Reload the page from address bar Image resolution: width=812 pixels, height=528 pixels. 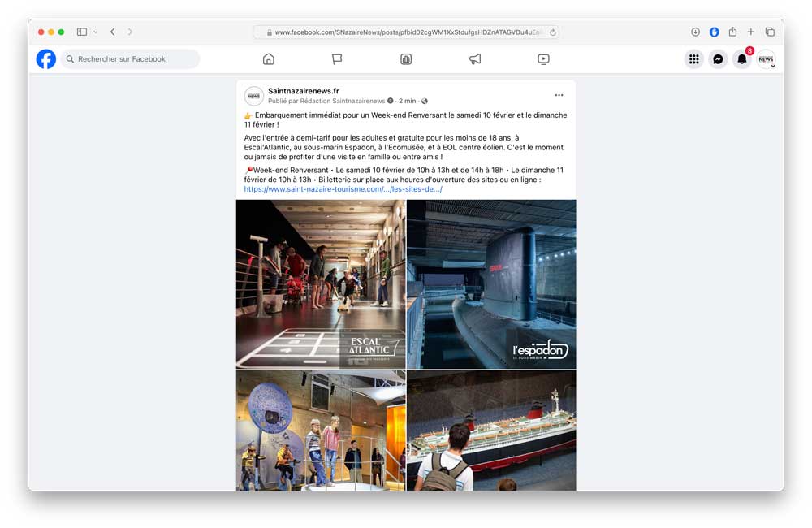553,32
